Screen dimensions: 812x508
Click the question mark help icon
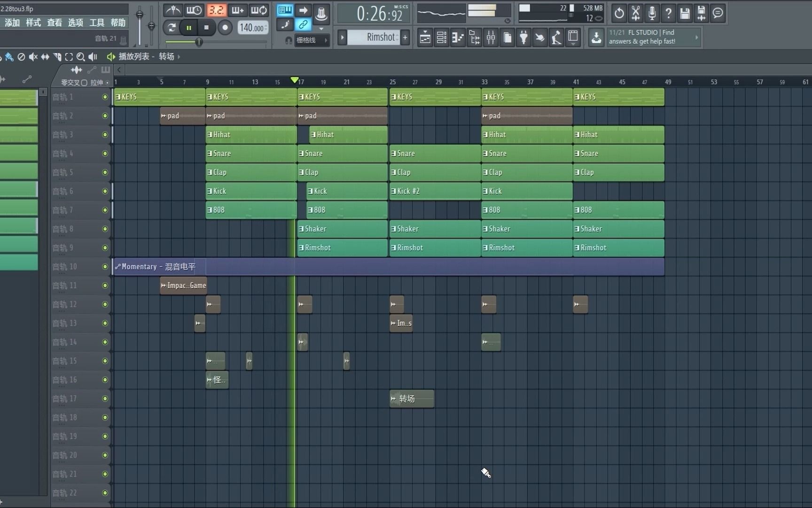pyautogui.click(x=669, y=13)
